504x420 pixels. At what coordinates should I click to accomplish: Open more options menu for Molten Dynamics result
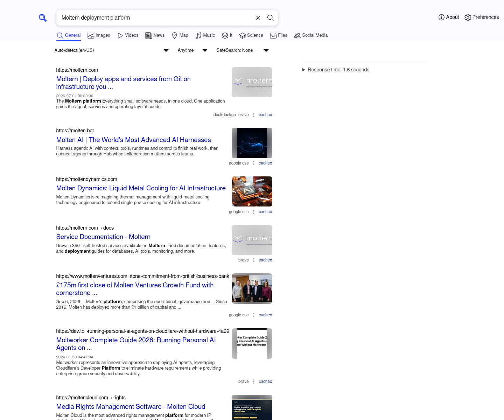254,212
